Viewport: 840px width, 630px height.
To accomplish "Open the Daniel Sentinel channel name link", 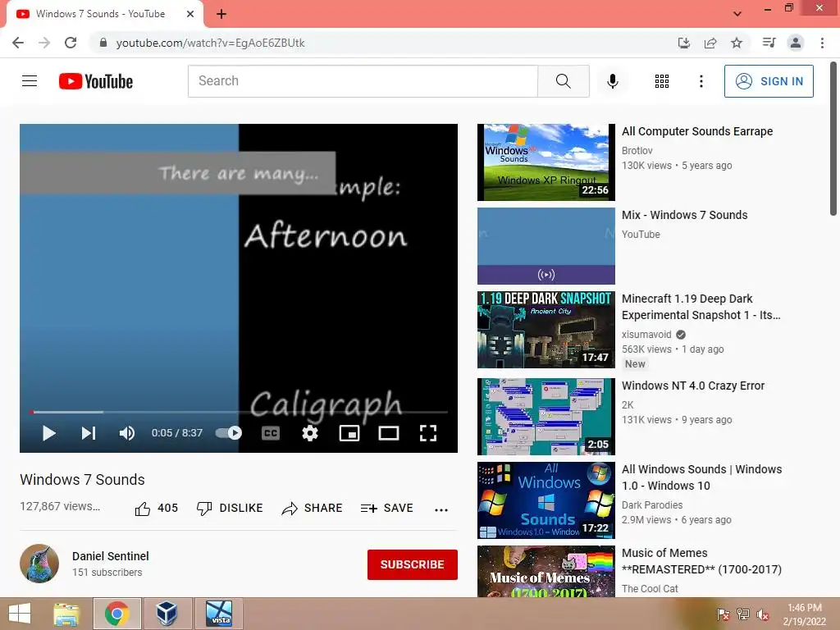I will [111, 556].
